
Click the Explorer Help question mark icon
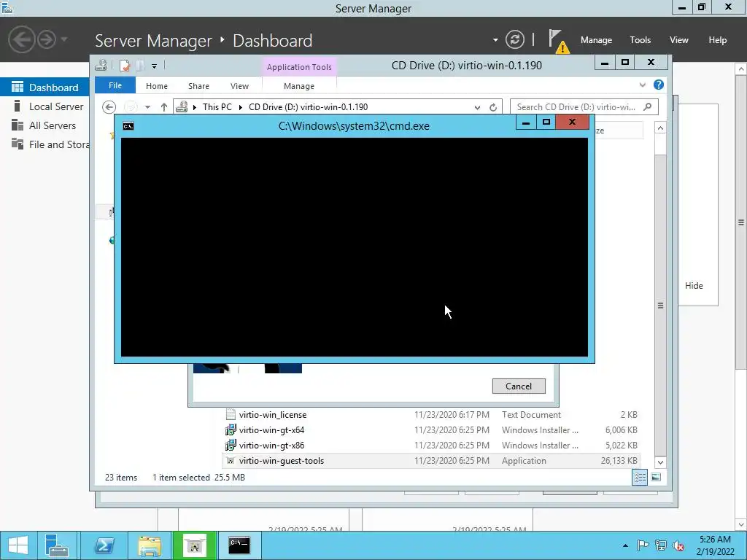point(659,85)
